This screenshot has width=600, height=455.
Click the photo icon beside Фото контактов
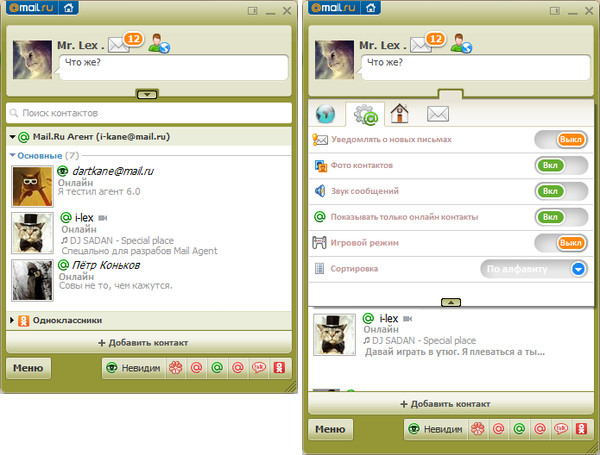321,165
